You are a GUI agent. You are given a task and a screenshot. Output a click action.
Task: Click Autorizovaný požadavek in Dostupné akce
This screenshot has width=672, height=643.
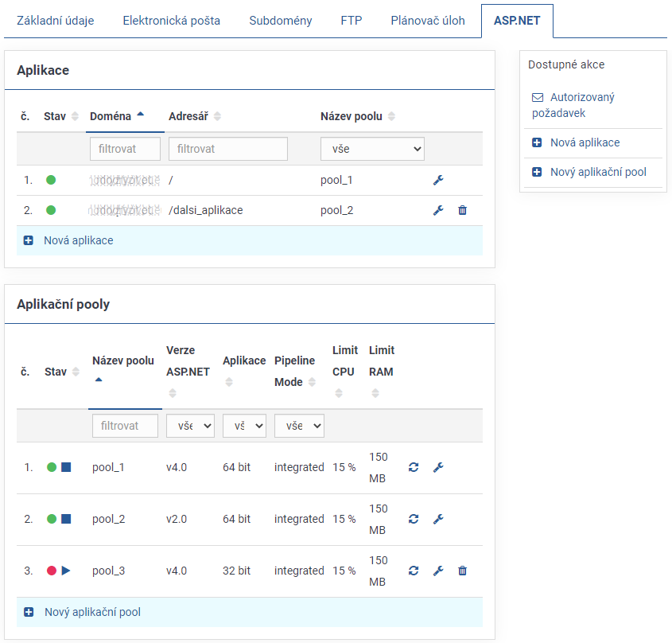coord(582,105)
